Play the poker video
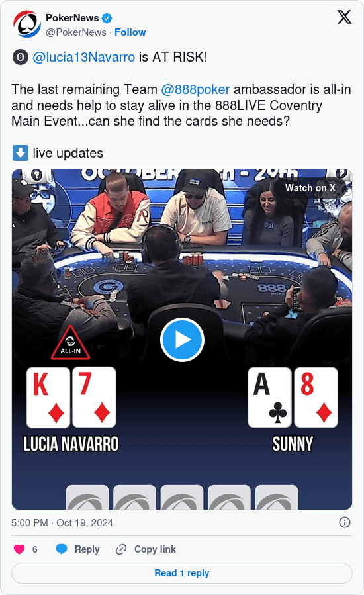Image resolution: width=364 pixels, height=595 pixels. (x=182, y=340)
